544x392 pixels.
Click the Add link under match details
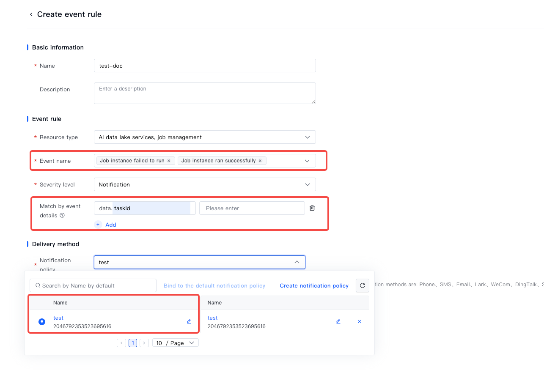pos(111,225)
